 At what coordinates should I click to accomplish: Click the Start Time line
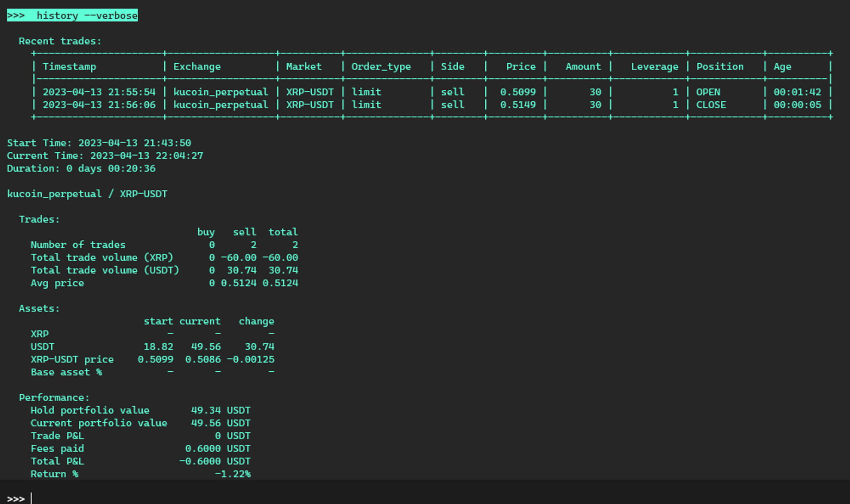[x=99, y=143]
